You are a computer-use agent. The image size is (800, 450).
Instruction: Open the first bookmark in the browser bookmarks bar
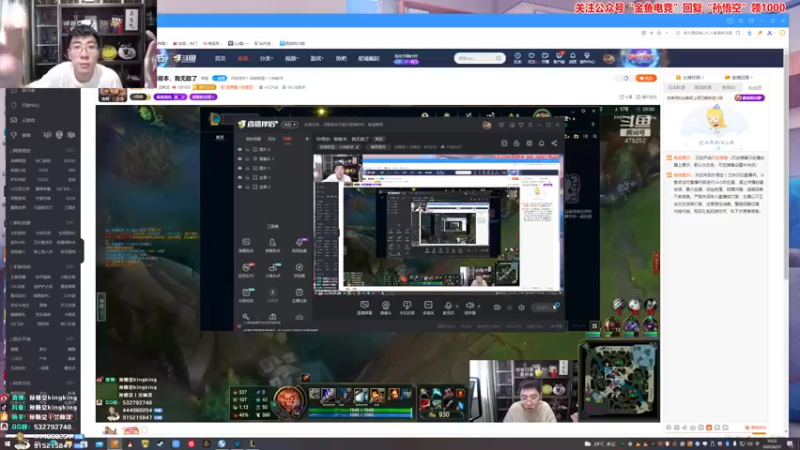[x=185, y=43]
